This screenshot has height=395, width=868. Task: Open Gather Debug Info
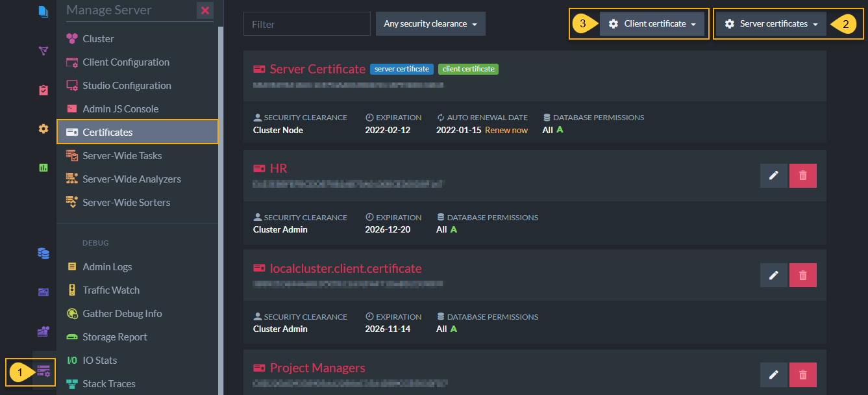tap(138, 314)
